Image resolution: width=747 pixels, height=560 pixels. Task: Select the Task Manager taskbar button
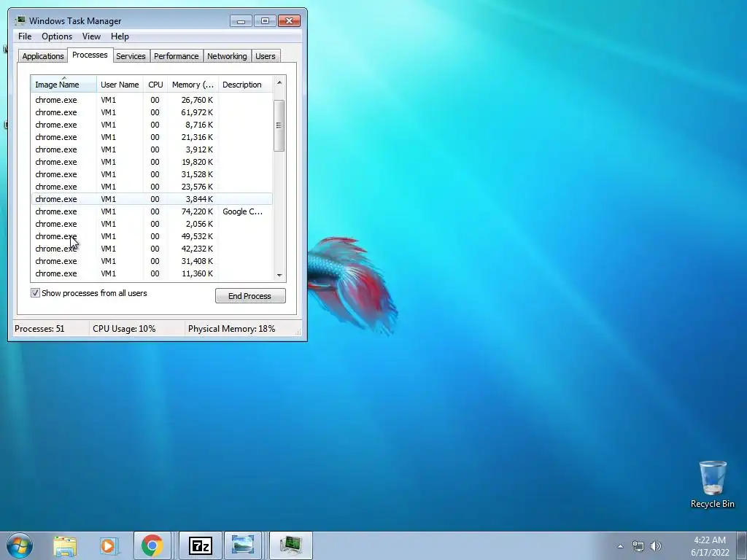[x=291, y=545]
